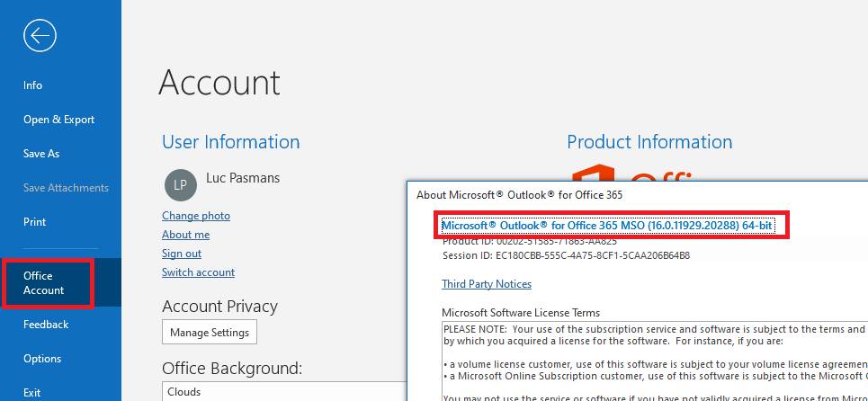Screen dimensions: 868x401
Task: Click the LP profile avatar
Action: point(181,185)
